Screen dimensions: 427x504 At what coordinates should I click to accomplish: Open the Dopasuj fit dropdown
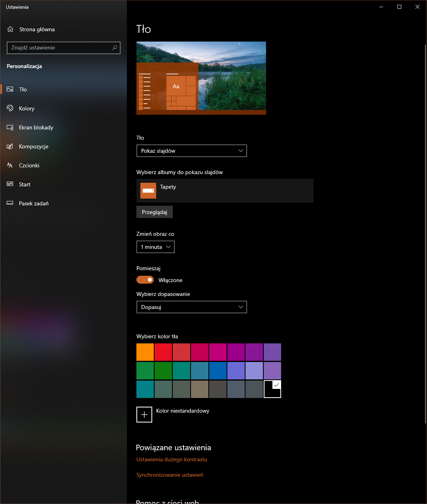[x=191, y=307]
